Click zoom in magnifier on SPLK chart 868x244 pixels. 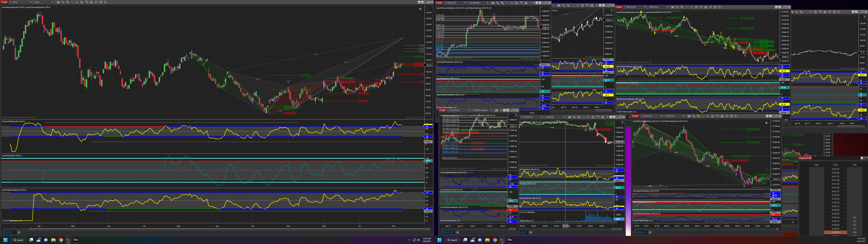pyautogui.click(x=67, y=2)
